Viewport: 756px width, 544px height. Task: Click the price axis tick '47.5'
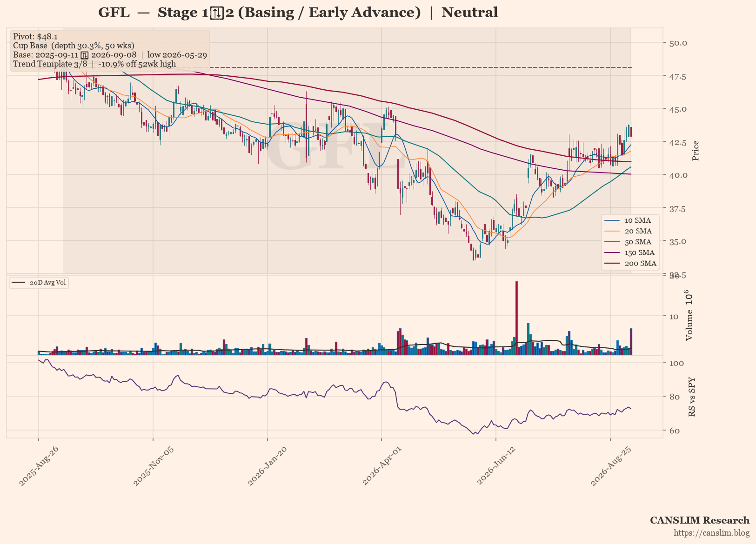click(x=677, y=76)
